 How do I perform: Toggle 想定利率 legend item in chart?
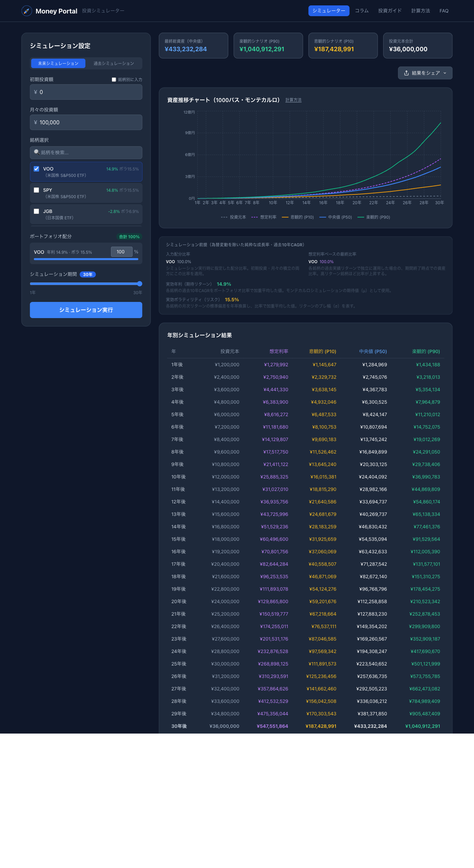click(x=264, y=217)
